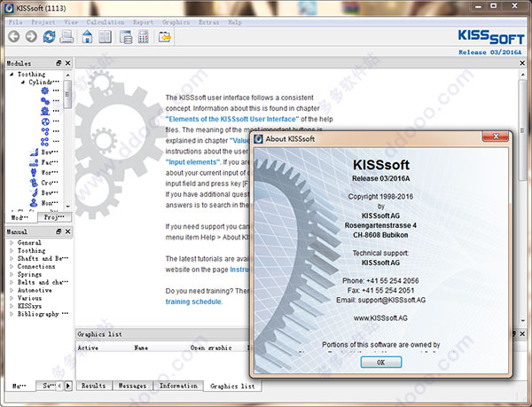Open the Calculation menu
532x407 pixels.
point(106,22)
